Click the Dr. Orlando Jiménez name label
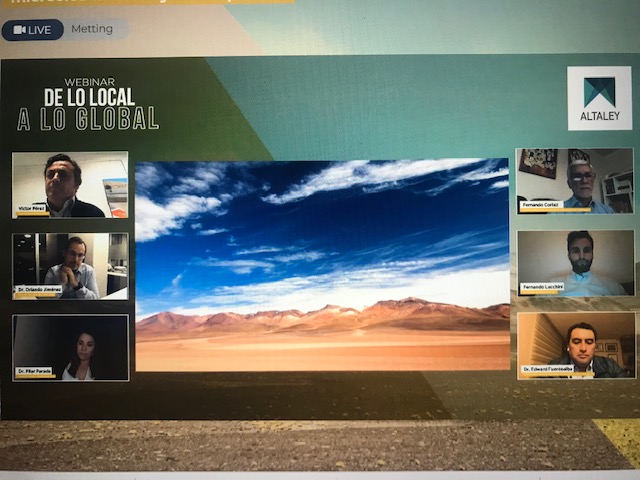The height and width of the screenshot is (480, 640). [x=40, y=289]
